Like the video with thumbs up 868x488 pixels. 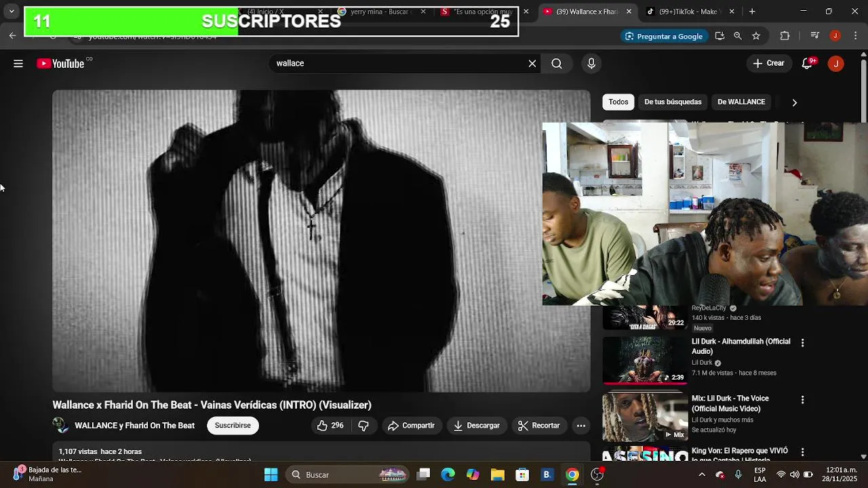[330, 426]
